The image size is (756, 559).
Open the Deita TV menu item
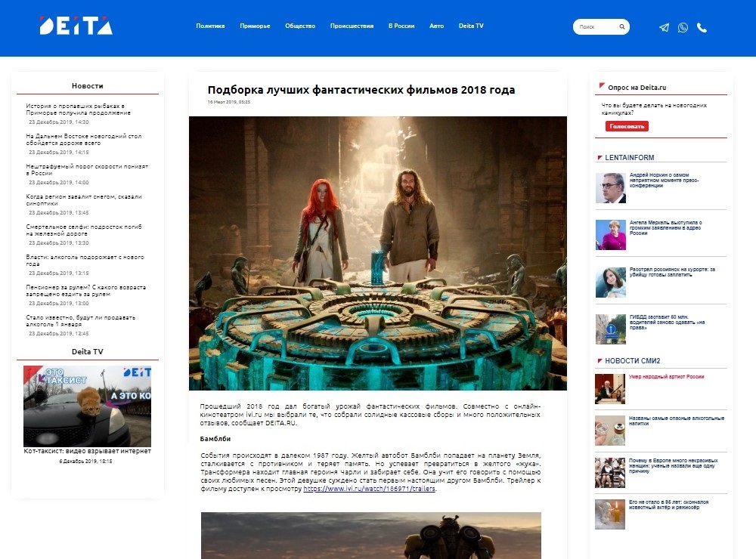[471, 26]
